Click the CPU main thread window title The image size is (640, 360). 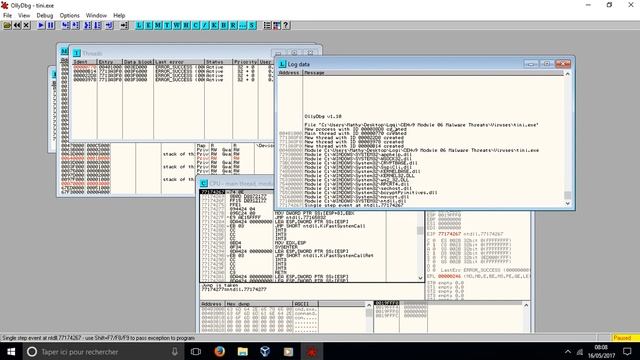(241, 184)
